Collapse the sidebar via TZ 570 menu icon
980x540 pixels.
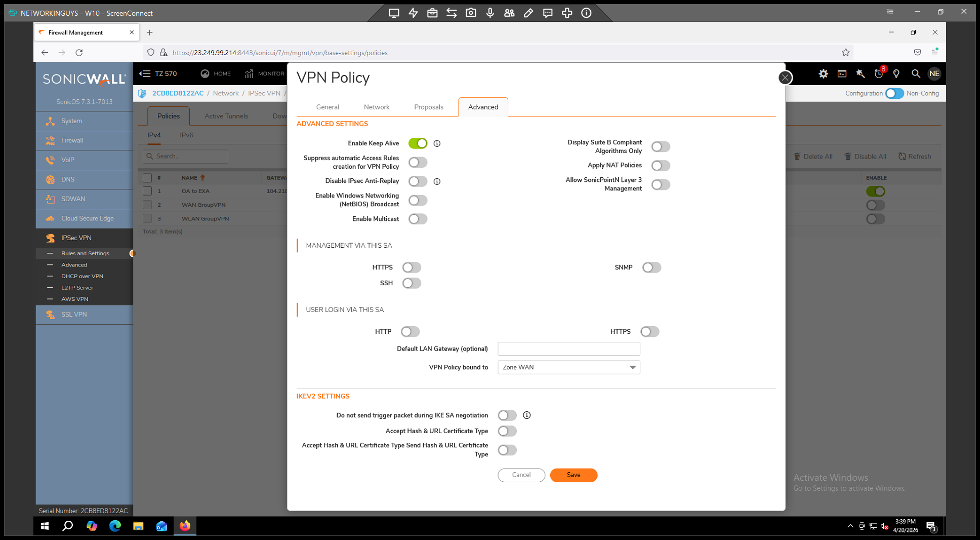[145, 74]
